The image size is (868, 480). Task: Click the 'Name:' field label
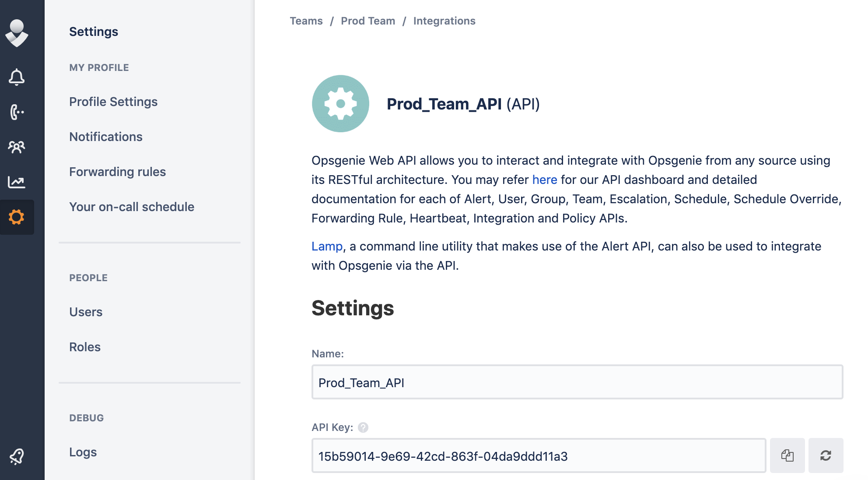tap(328, 354)
